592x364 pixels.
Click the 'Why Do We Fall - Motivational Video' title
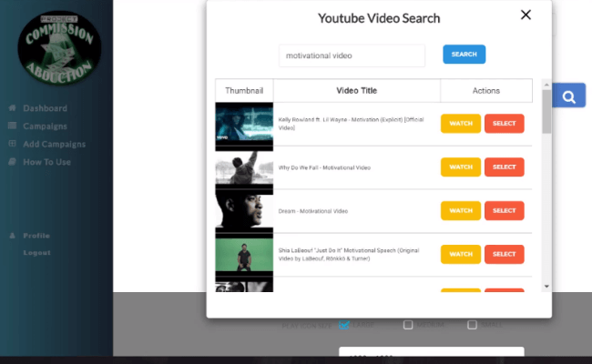tap(324, 167)
